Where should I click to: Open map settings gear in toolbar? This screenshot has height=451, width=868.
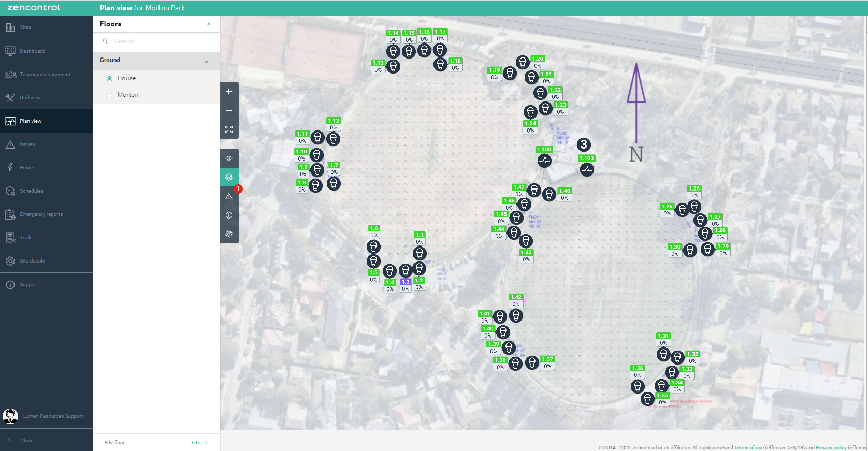(x=229, y=234)
